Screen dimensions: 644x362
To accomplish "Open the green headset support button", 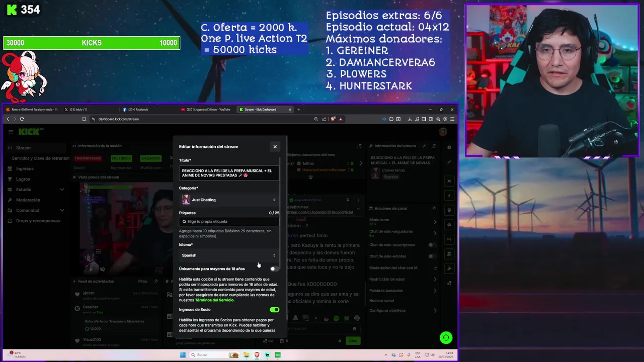I will tap(446, 338).
